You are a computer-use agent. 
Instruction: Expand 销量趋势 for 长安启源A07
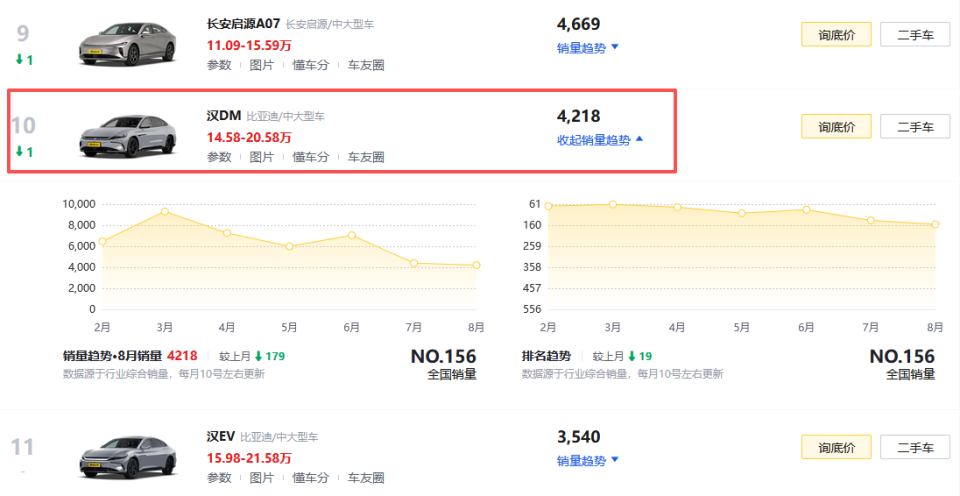point(588,48)
